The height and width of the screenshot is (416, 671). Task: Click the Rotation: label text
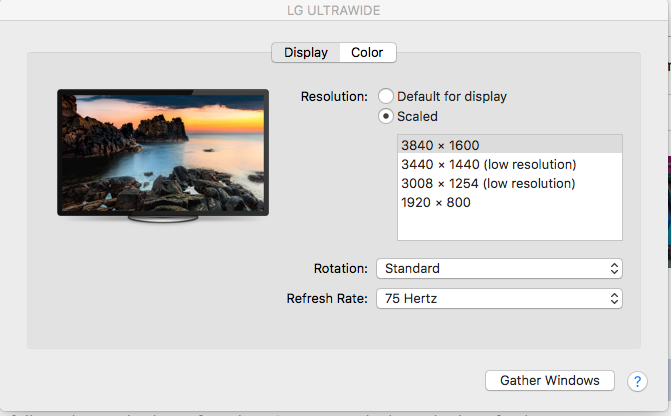coord(341,268)
